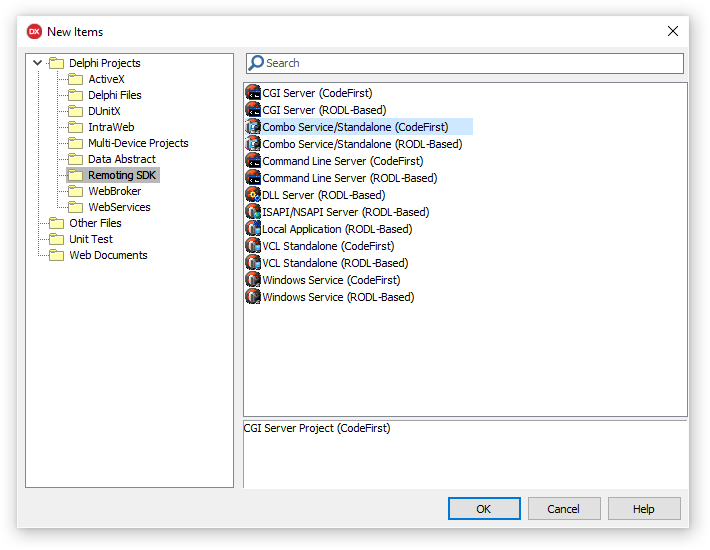This screenshot has height=550, width=710.
Task: Click the DUnitX folder icon
Action: 76,111
